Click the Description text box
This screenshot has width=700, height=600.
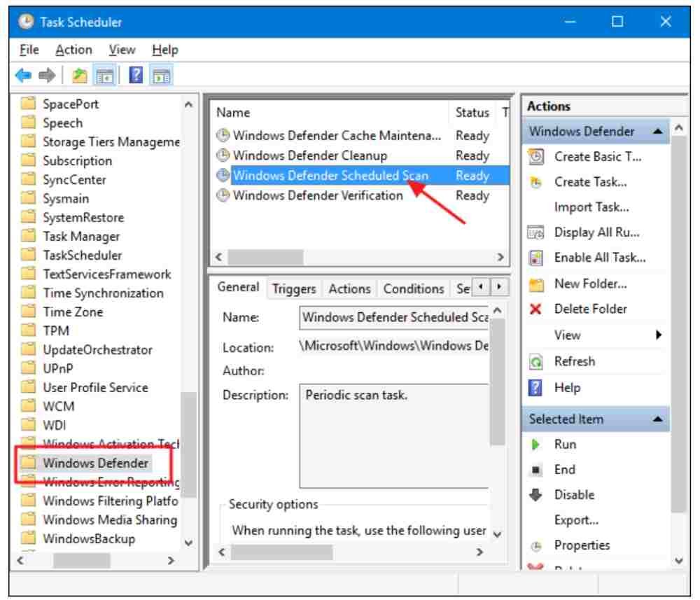[x=394, y=436]
